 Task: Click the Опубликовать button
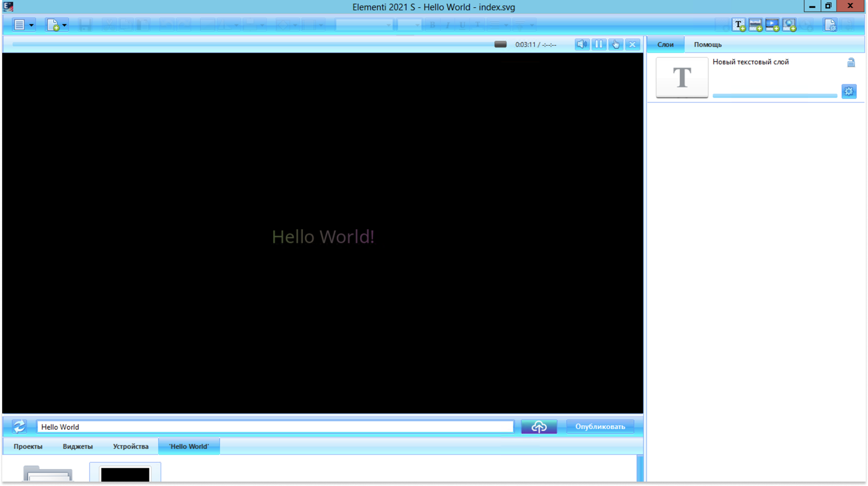tap(600, 427)
